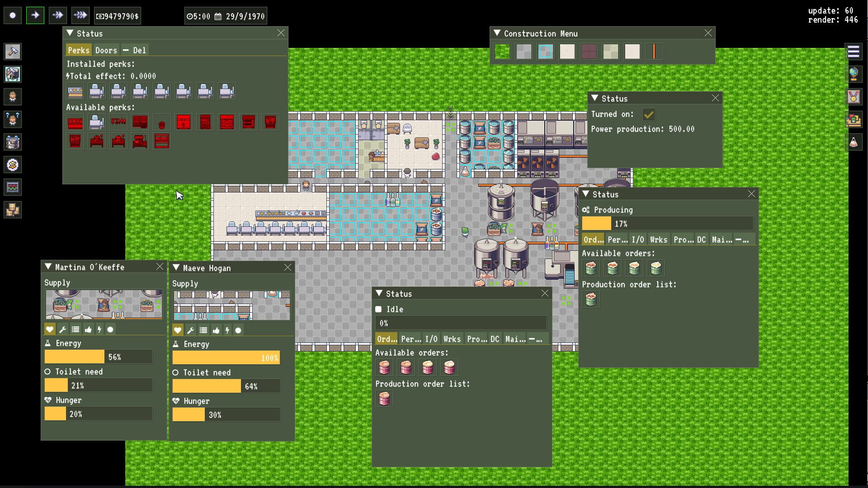868x488 pixels.
Task: Select the green grass tile swatch
Action: (502, 52)
